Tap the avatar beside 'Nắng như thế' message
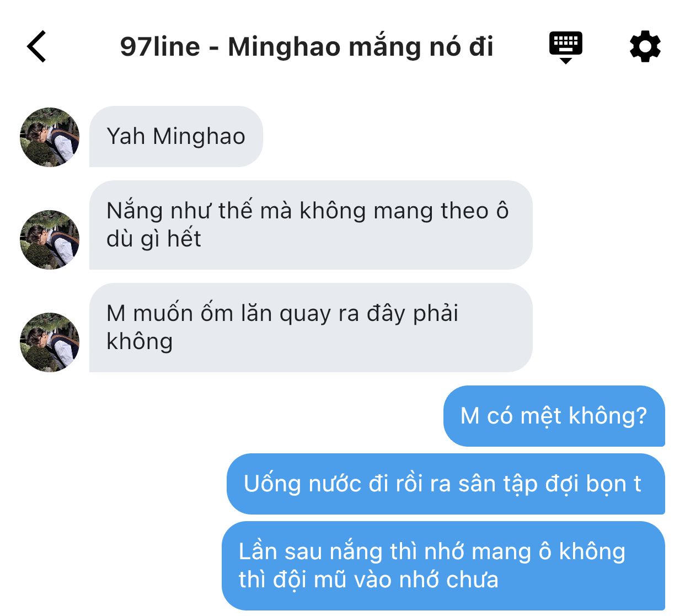Viewport: 685px width, 616px height. pos(50,239)
